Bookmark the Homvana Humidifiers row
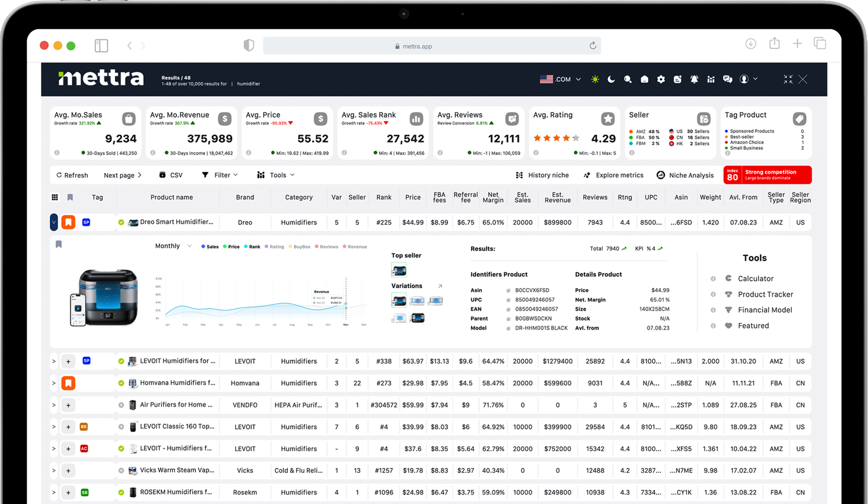868x504 pixels. coord(68,383)
